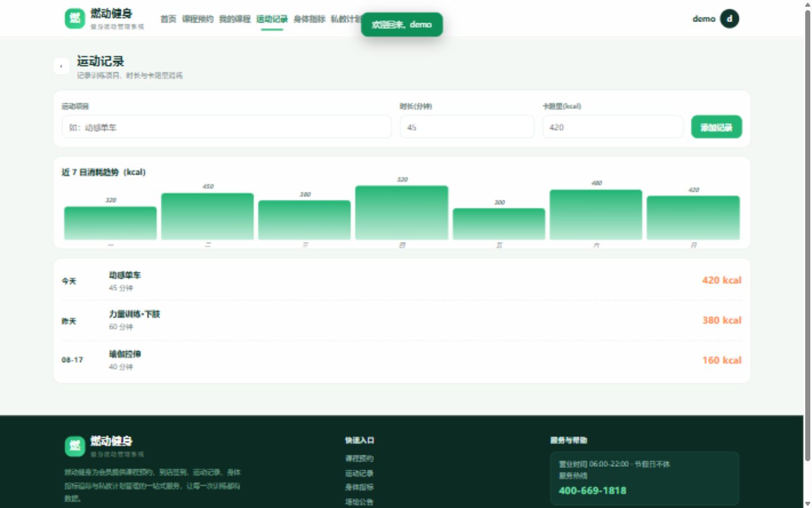Follow the footer 身体指标 link
812x508 pixels.
click(359, 487)
